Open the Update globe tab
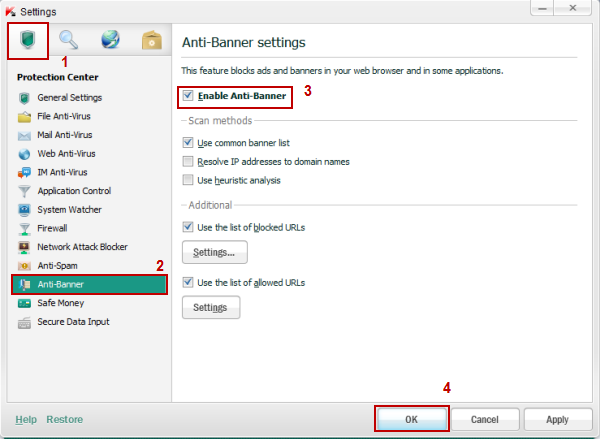Screen dimensions: 600x439 click(110, 40)
